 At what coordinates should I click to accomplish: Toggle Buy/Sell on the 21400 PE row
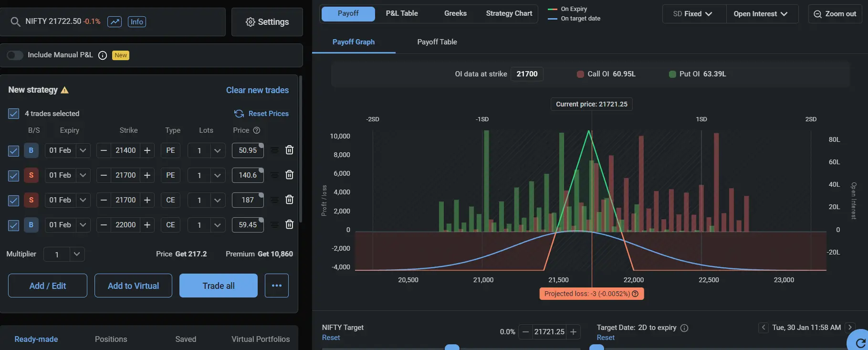(x=31, y=150)
